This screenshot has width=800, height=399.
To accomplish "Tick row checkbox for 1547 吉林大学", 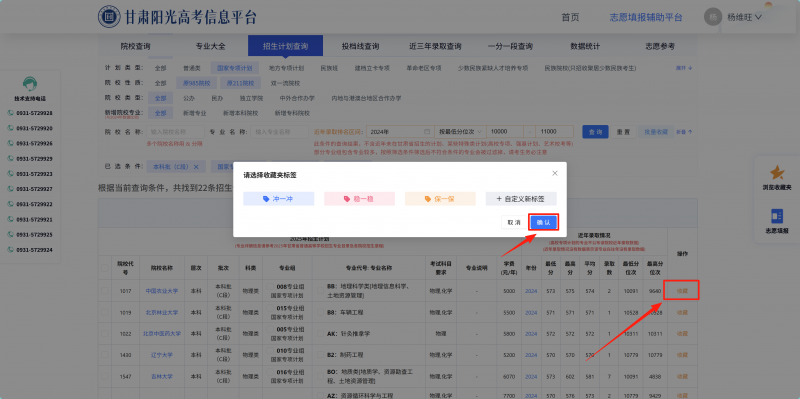I will pos(105,376).
